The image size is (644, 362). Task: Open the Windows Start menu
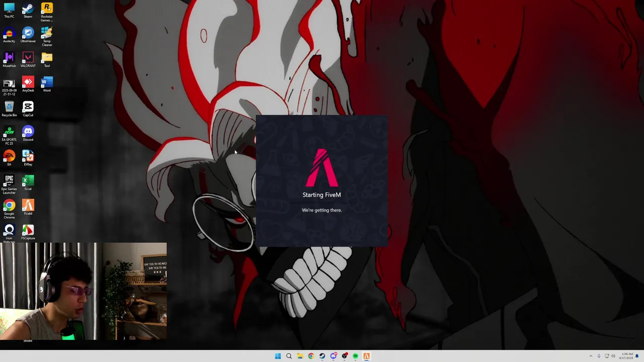point(278,356)
